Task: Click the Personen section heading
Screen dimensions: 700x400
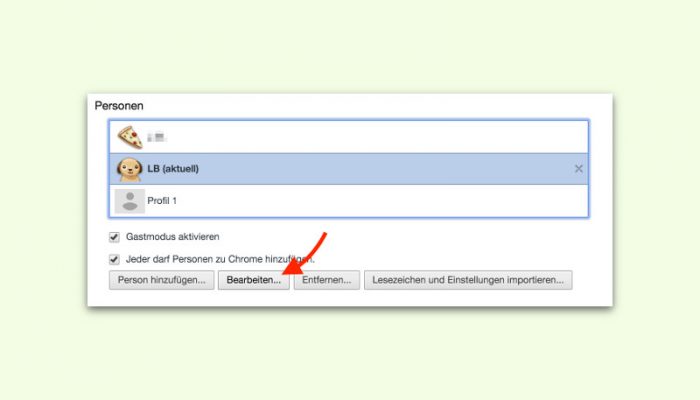Action: click(119, 106)
